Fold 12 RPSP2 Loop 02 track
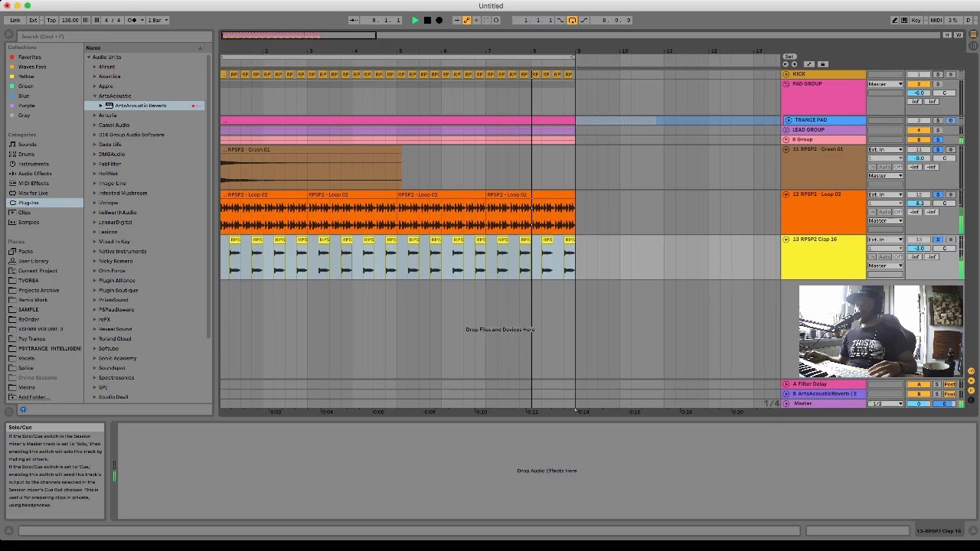 tap(786, 194)
